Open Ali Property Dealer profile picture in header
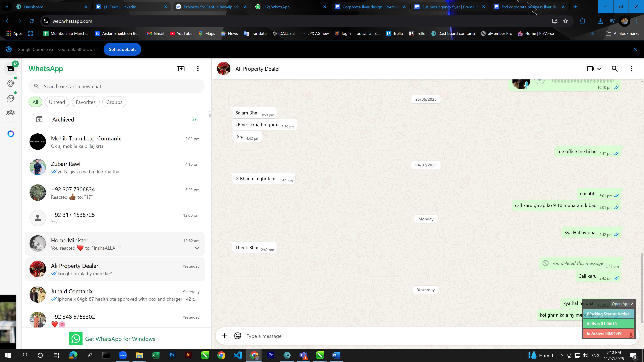This screenshot has width=644, height=362. (224, 69)
